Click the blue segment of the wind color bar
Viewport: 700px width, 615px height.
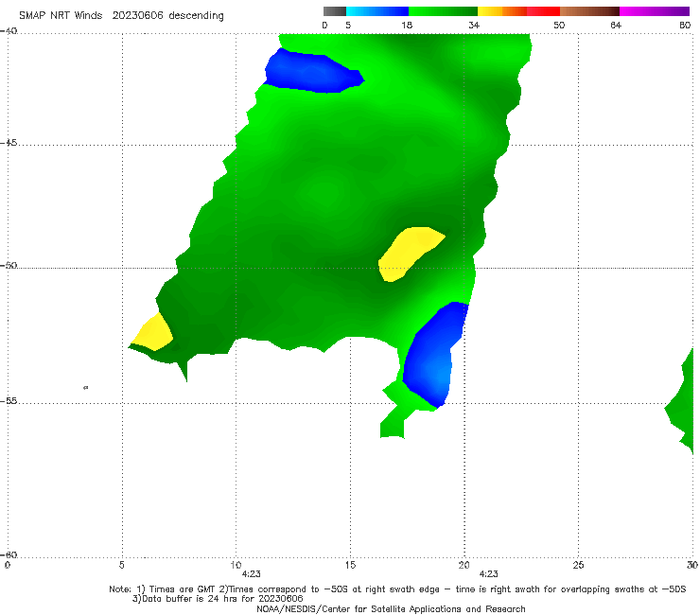[377, 11]
